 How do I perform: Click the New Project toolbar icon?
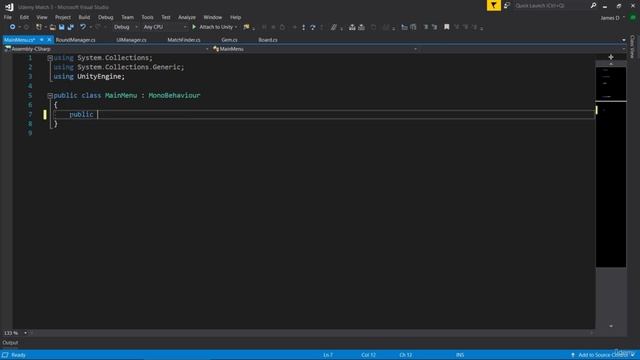tap(39, 27)
